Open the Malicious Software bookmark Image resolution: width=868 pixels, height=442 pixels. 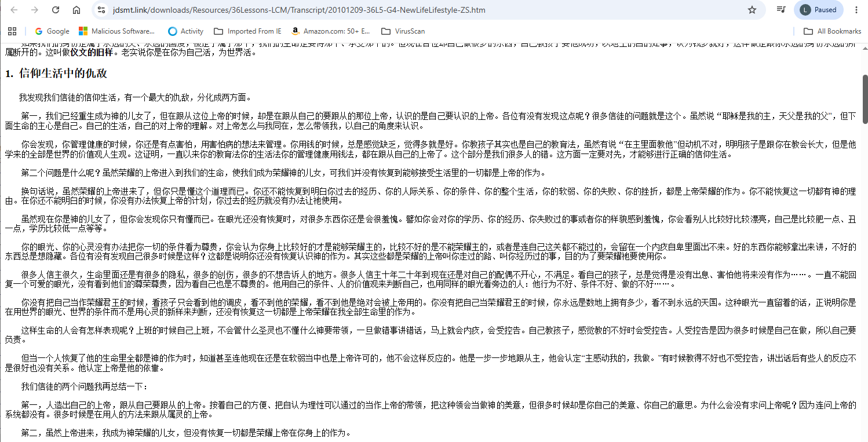(117, 31)
